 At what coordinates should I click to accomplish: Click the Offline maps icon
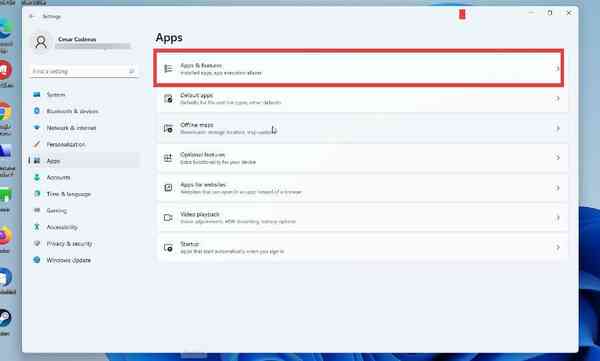coord(168,129)
